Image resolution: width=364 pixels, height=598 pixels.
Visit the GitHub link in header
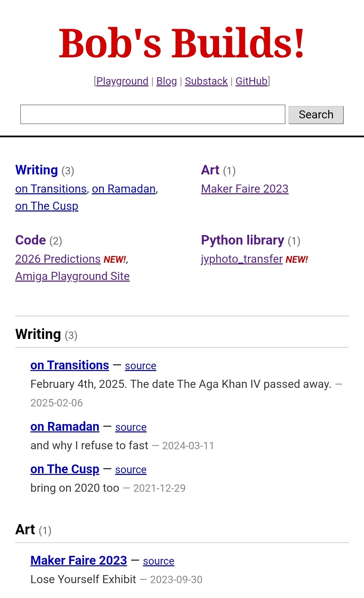click(x=251, y=81)
